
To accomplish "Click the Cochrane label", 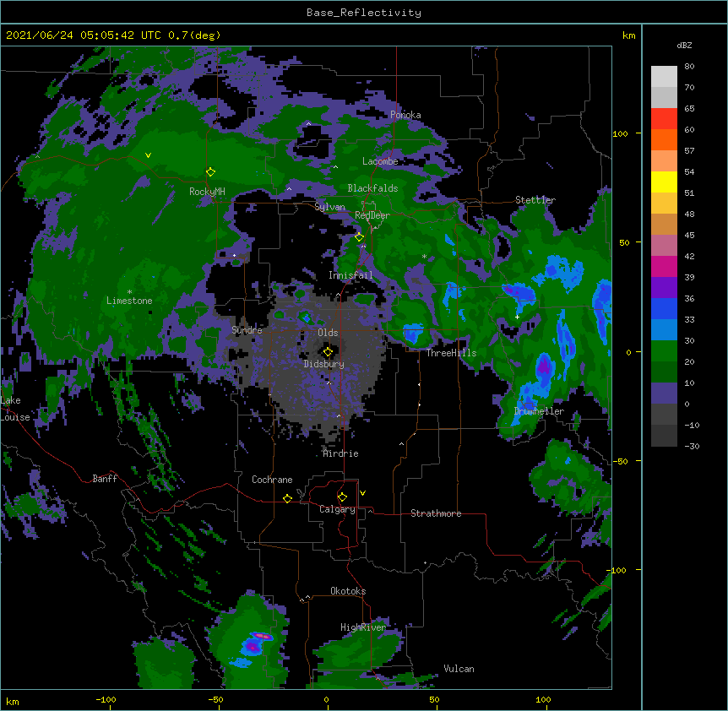I will coord(272,480).
